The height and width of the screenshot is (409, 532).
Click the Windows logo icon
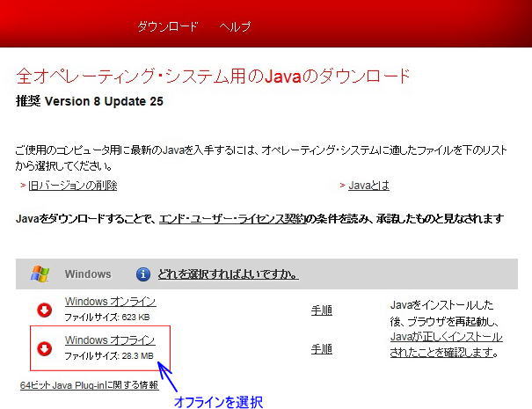[40, 274]
